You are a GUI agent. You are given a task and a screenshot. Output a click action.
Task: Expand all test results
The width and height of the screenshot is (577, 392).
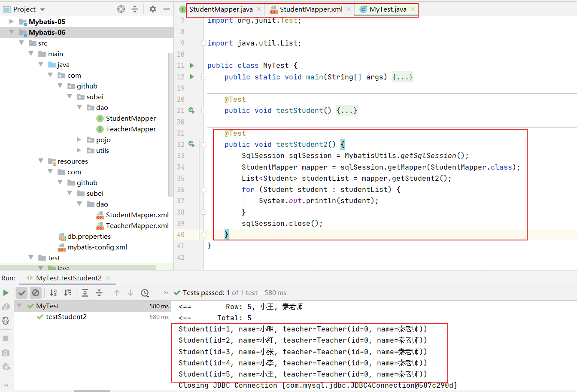[x=85, y=293]
